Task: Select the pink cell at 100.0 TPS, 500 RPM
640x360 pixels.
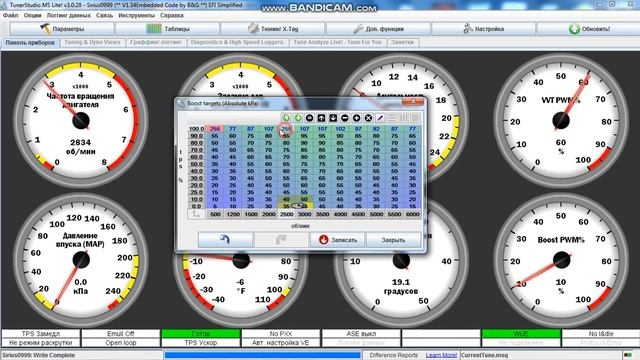Action: pos(215,129)
